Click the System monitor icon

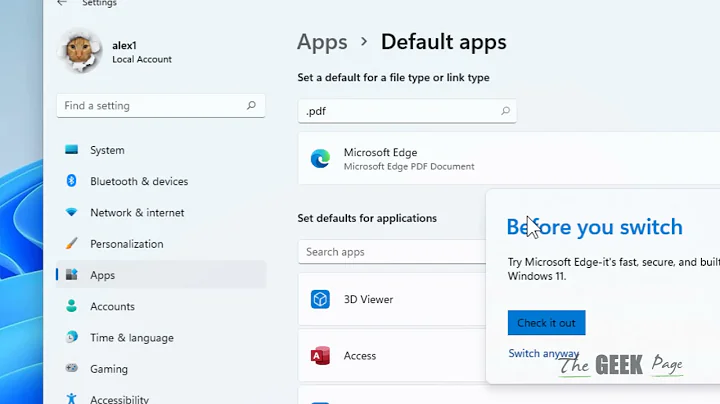(x=71, y=150)
